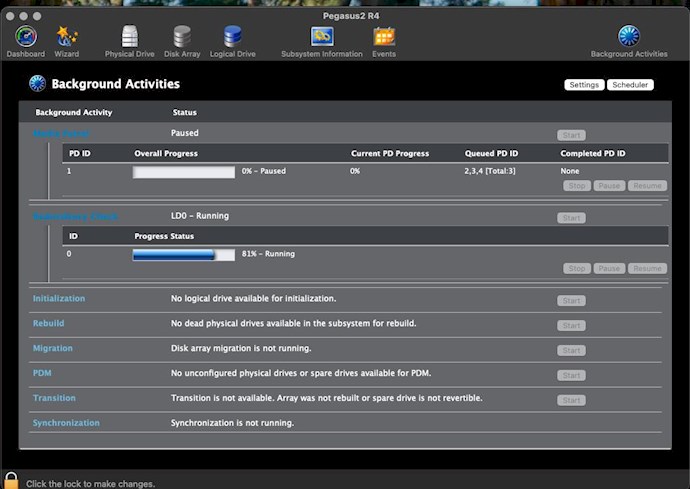The width and height of the screenshot is (690, 489).
Task: Open the Logical Drive section
Action: (x=232, y=42)
